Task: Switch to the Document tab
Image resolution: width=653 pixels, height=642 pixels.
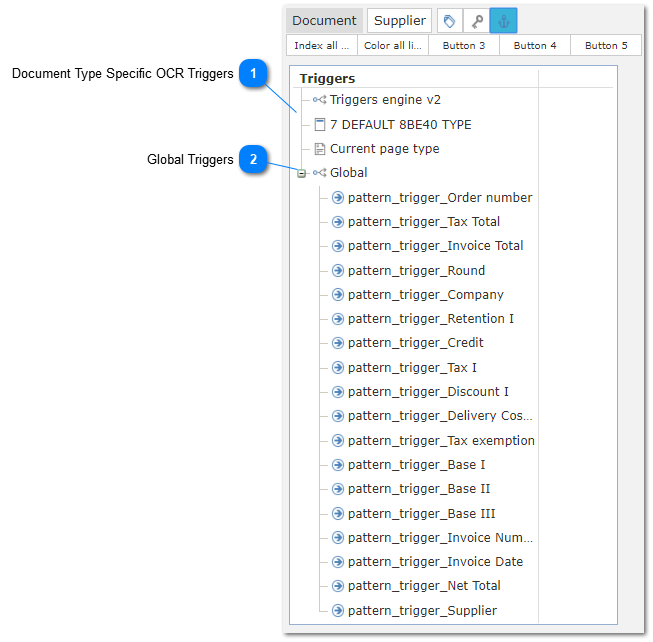Action: click(324, 21)
